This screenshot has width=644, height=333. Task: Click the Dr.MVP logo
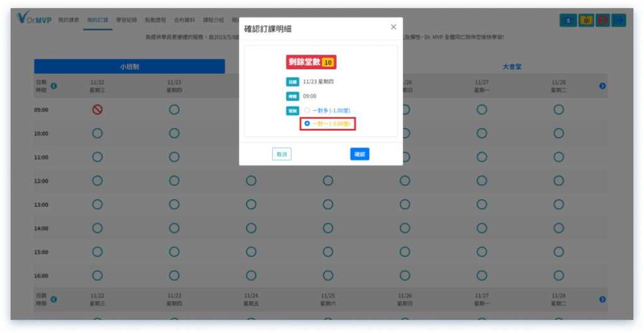point(35,19)
